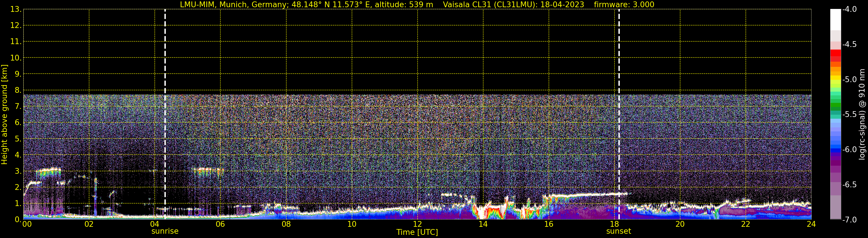Click the '10.' height axis tick
The image size is (868, 238).
pos(16,58)
